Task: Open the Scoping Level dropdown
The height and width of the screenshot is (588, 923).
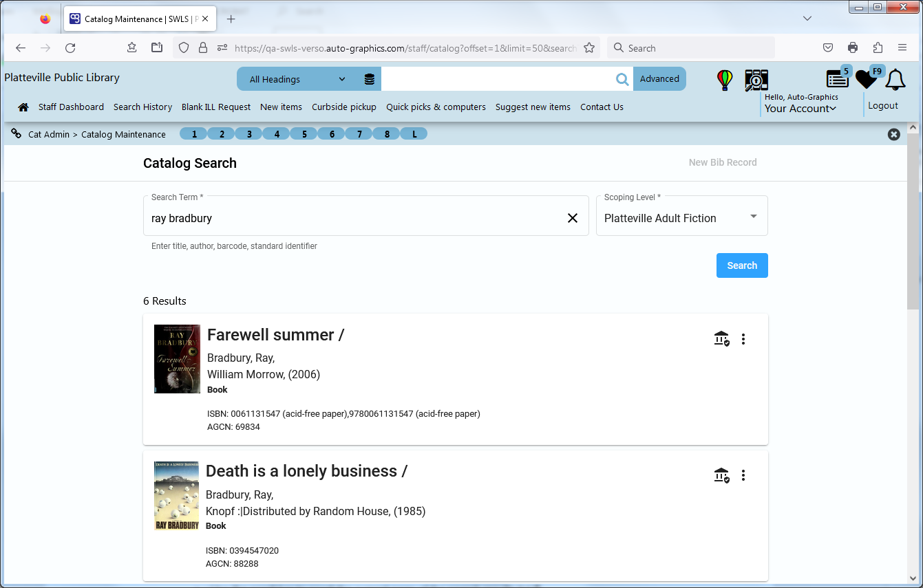Action: [x=682, y=216]
